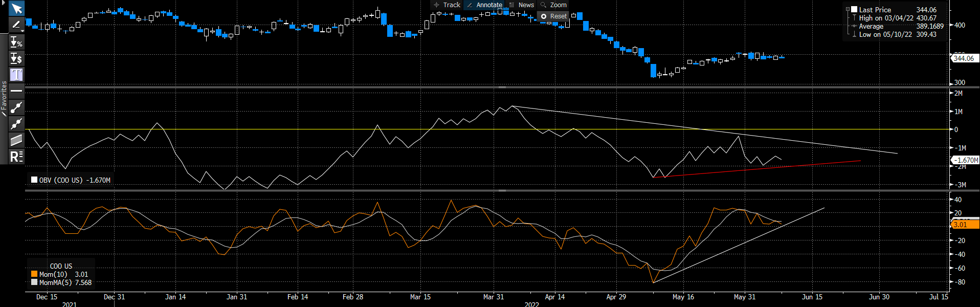This screenshot has width=980, height=307.
Task: Click the 'MomMA(5)' legend label
Action: (56, 282)
